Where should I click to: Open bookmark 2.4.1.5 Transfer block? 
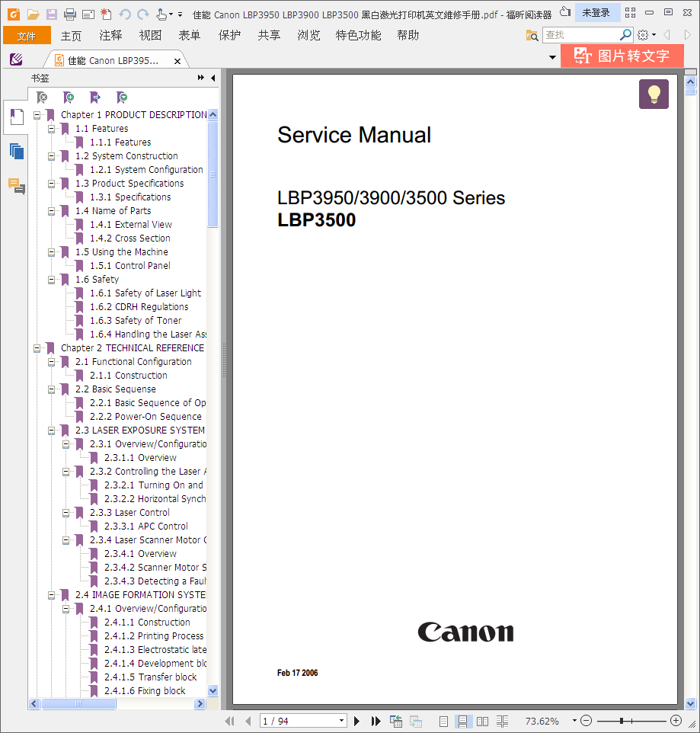[151, 677]
